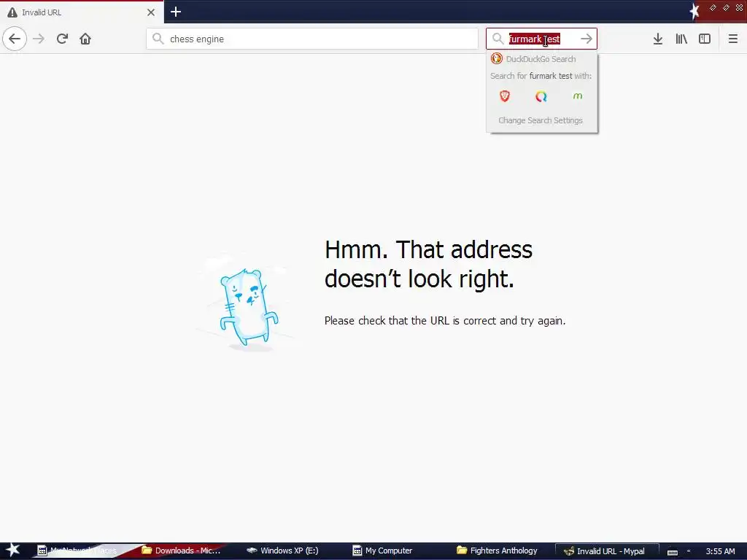Switch to Fighters Anthology taskbar window
747x560 pixels.
click(x=498, y=551)
